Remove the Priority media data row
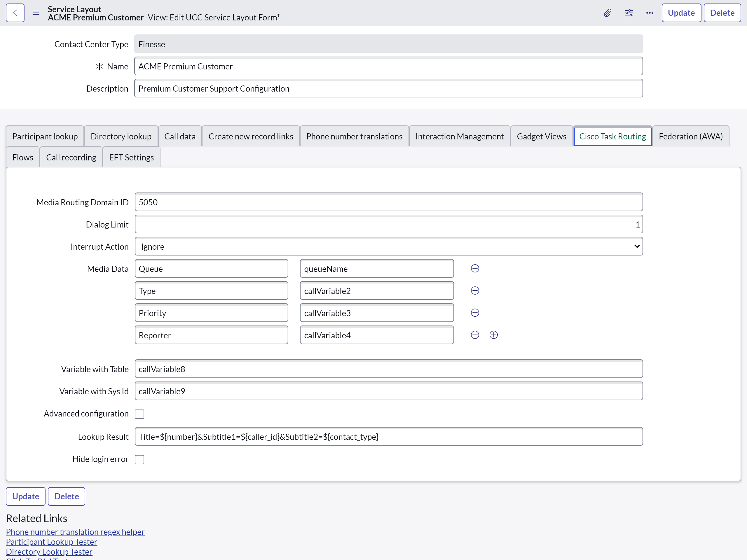The image size is (747, 560). (475, 313)
